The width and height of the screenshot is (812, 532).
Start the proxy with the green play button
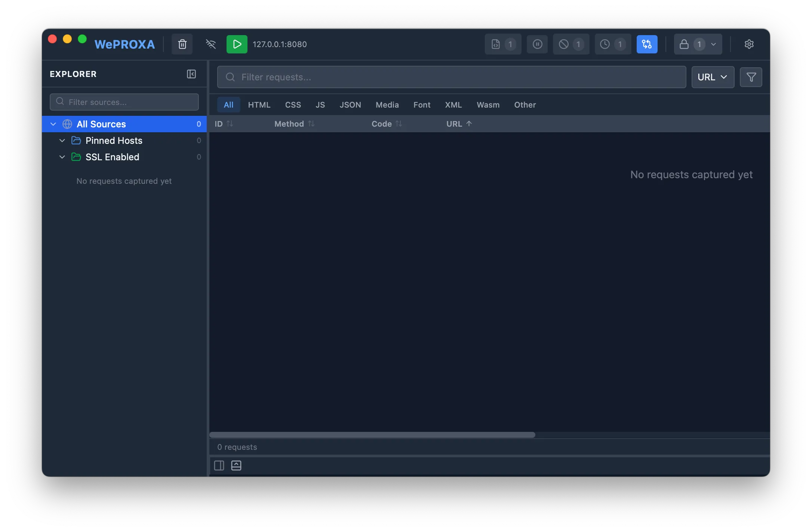tap(237, 44)
